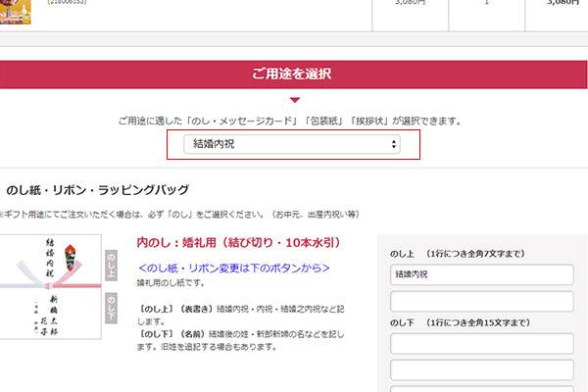588x392 pixels.
Task: Click the ご用途を選択 red banner
Action: coord(294,74)
